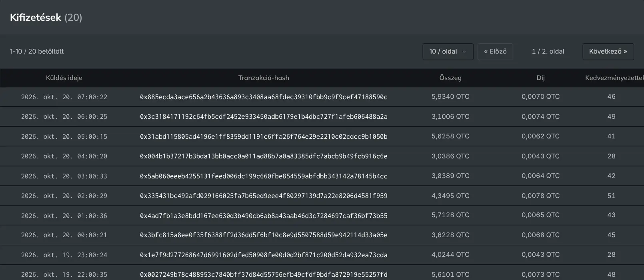The width and height of the screenshot is (644, 280).
Task: Open transaction hash starting with 0x885ecda3
Action: (264, 97)
